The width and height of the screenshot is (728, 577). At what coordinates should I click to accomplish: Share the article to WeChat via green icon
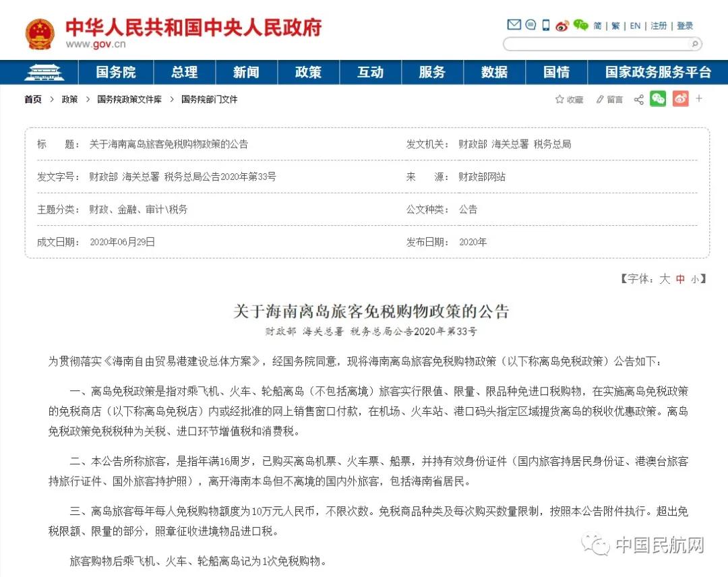pos(657,99)
